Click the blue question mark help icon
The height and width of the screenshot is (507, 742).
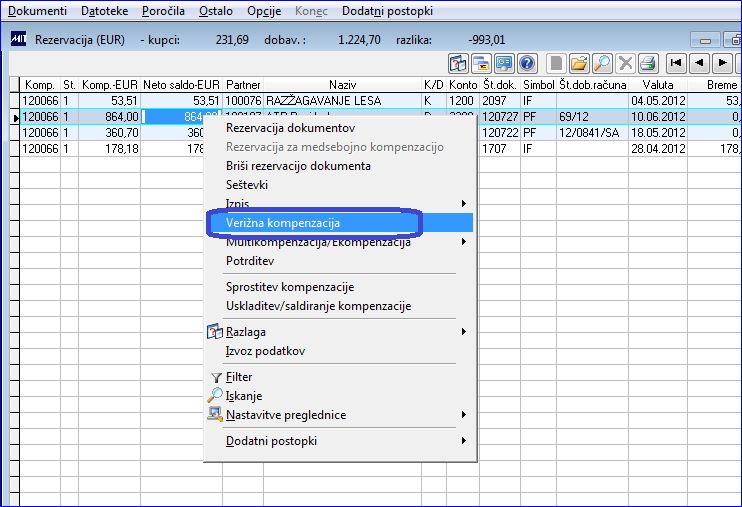point(527,63)
